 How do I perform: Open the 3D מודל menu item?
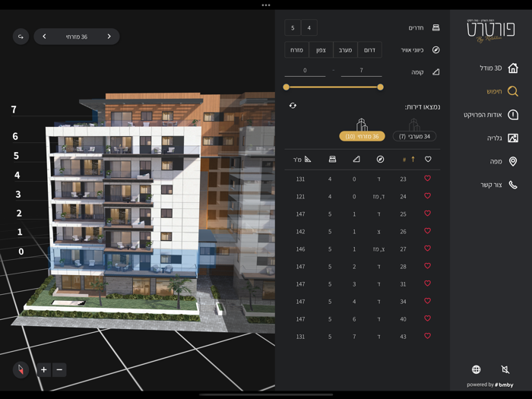(491, 68)
